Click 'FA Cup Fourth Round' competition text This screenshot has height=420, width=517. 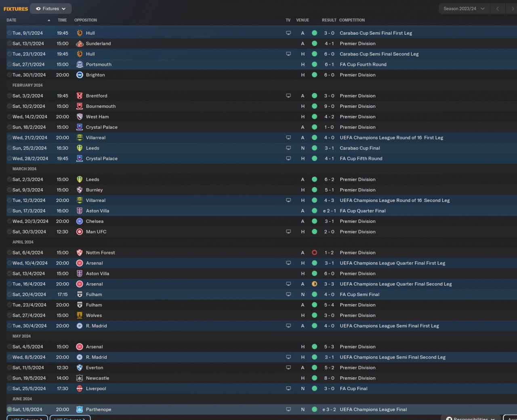pyautogui.click(x=363, y=65)
